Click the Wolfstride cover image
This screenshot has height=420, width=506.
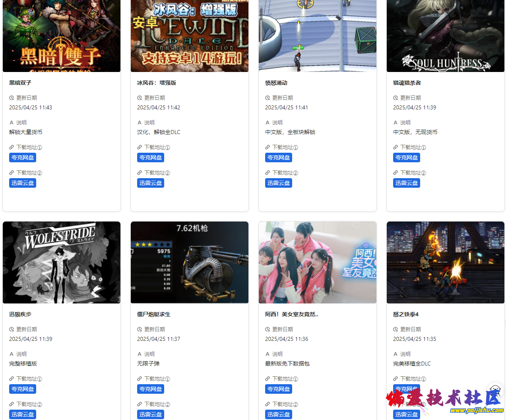click(62, 262)
